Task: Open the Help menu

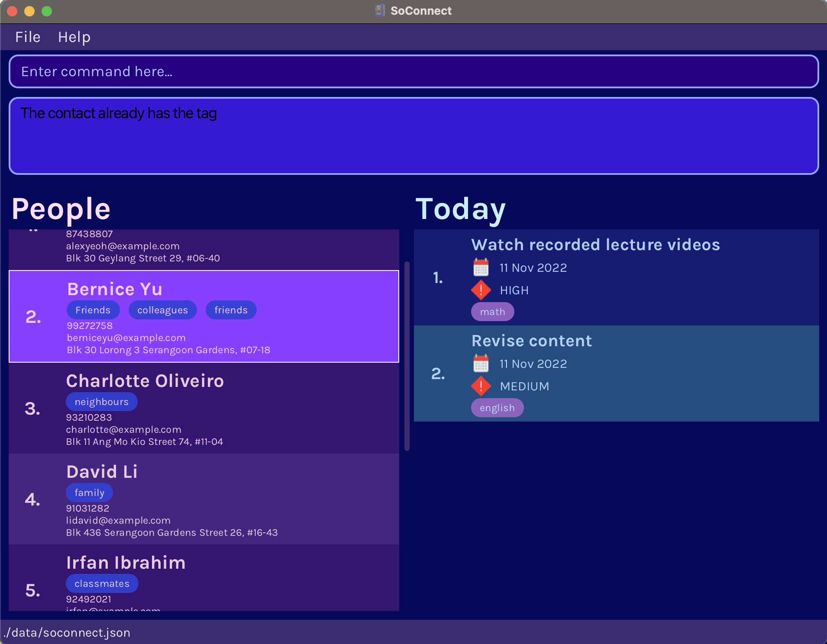Action: click(74, 37)
